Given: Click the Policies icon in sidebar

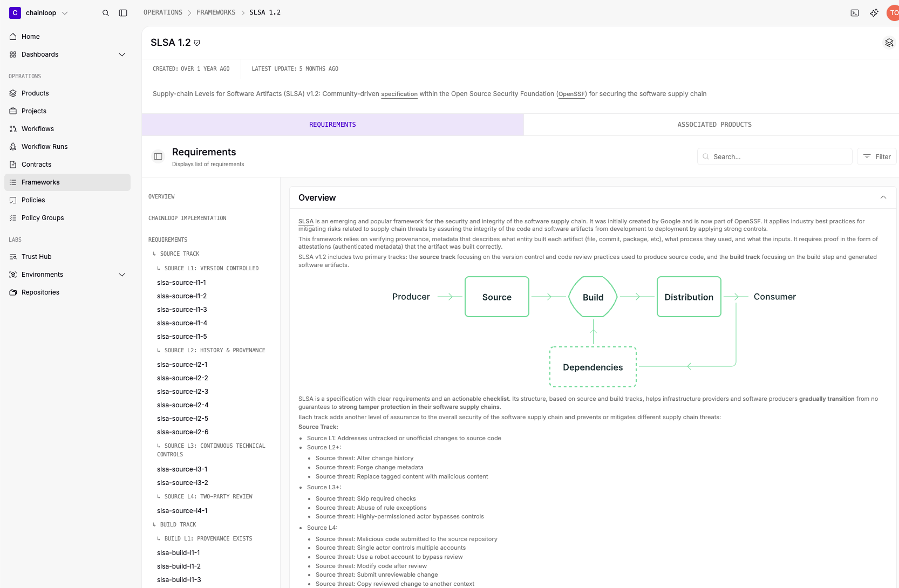Looking at the screenshot, I should coord(13,200).
